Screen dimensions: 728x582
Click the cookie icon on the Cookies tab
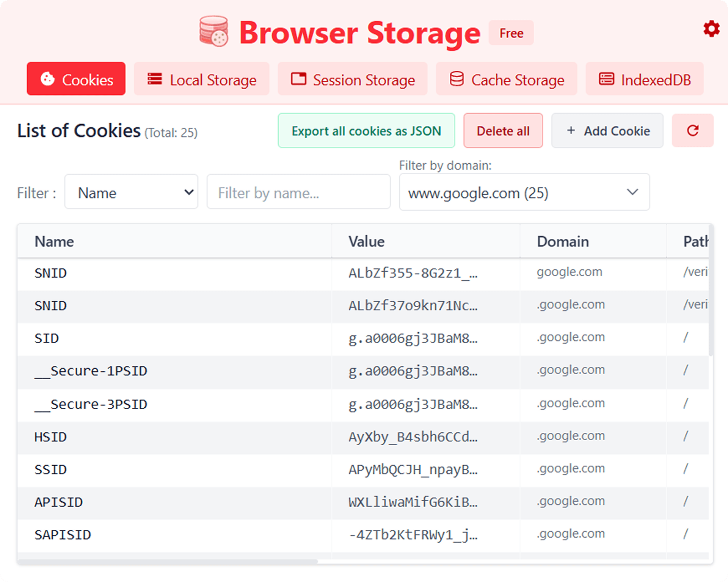[49, 79]
